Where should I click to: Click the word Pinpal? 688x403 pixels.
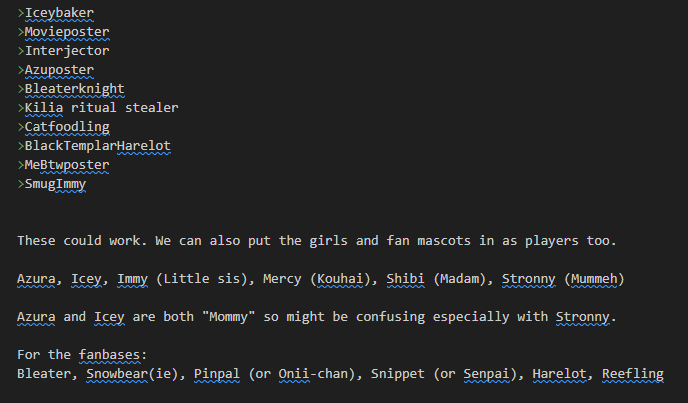click(x=217, y=374)
